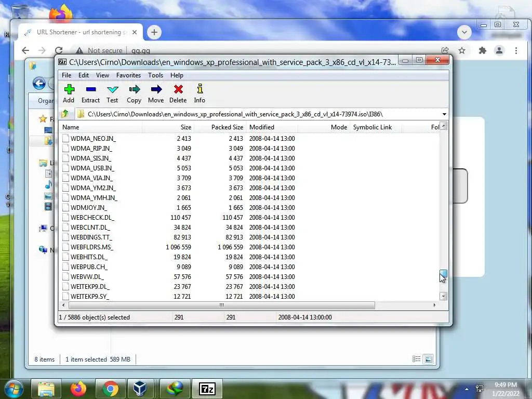
Task: Sort by Modified column header
Action: coord(272,127)
